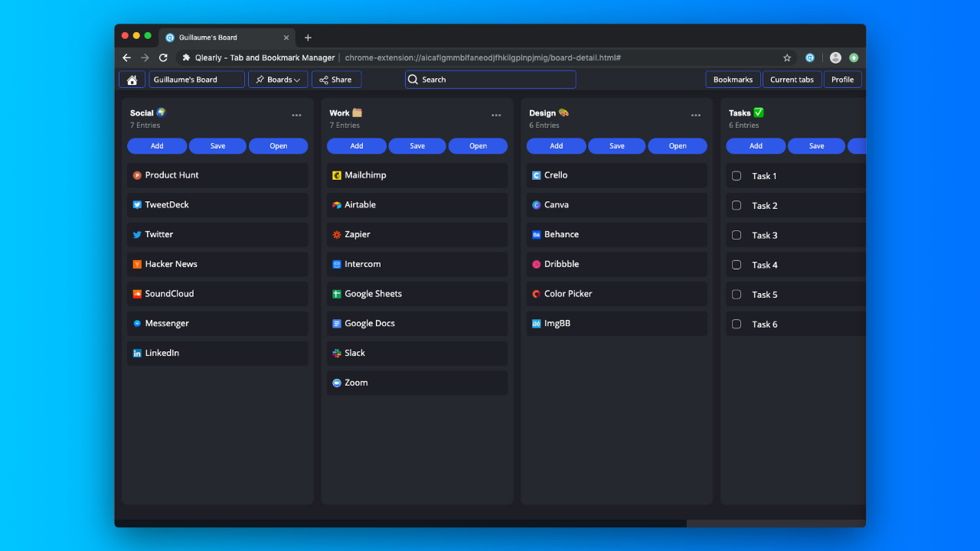The image size is (980, 551).
Task: Reload the page with the refresh icon
Action: [x=163, y=57]
